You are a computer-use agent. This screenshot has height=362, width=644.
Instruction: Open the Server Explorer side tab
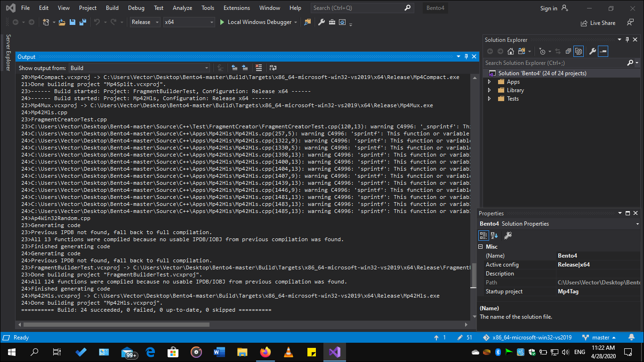point(8,52)
